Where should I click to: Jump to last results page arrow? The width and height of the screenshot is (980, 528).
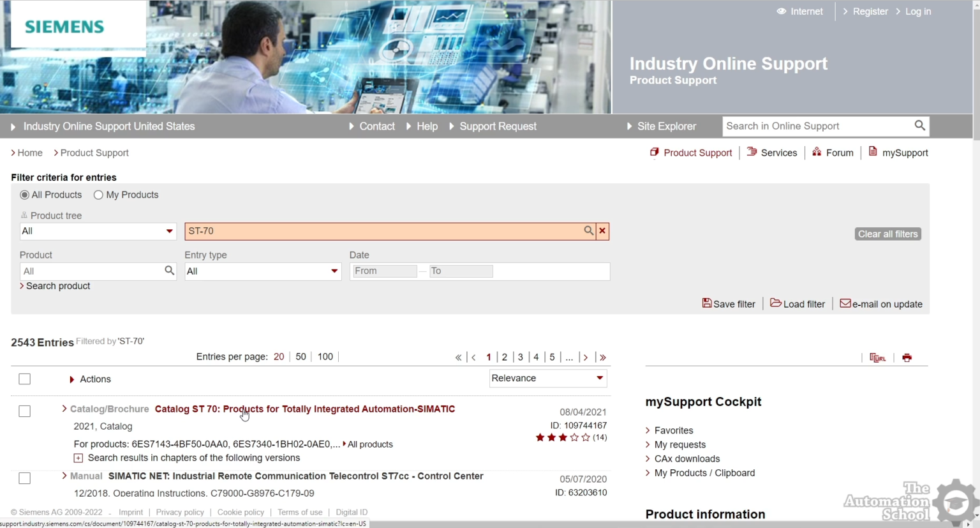tap(603, 358)
